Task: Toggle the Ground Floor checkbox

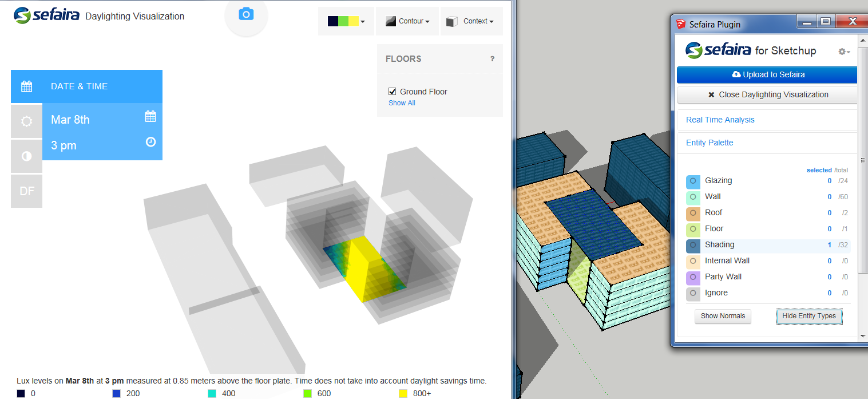Action: 393,92
